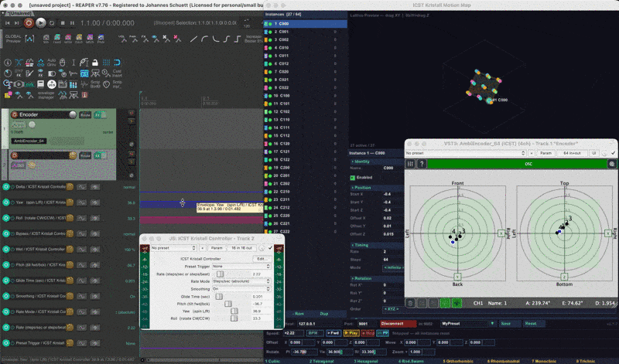Click the Zoom field showing 1.000

(421, 352)
